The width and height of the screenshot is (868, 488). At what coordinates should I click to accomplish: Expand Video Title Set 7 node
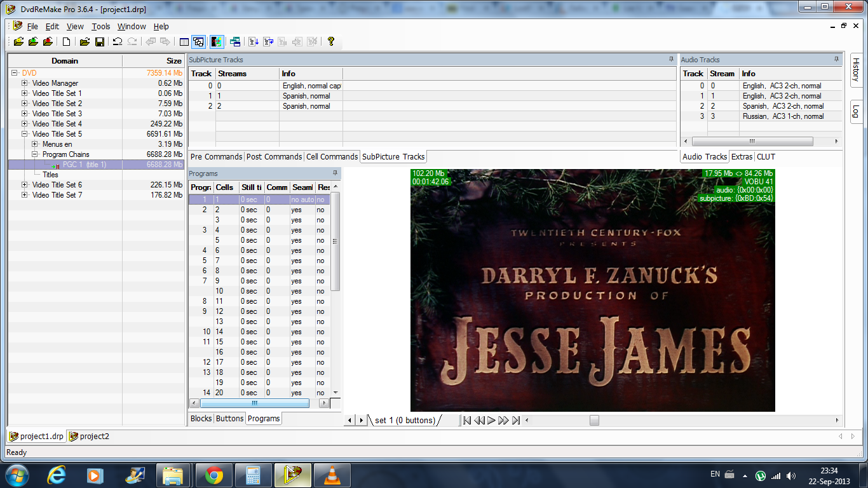click(25, 195)
